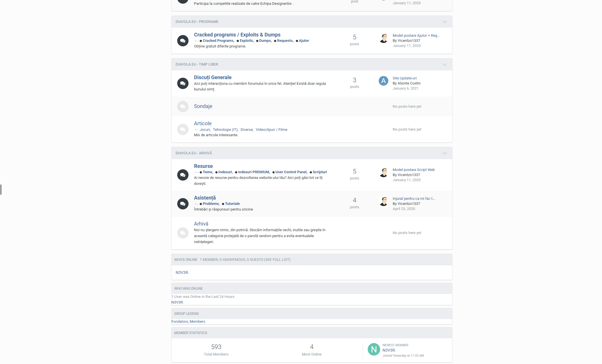Click Vicentzo1337 avatar in Asistență row
The image size is (602, 364).
[x=383, y=201]
